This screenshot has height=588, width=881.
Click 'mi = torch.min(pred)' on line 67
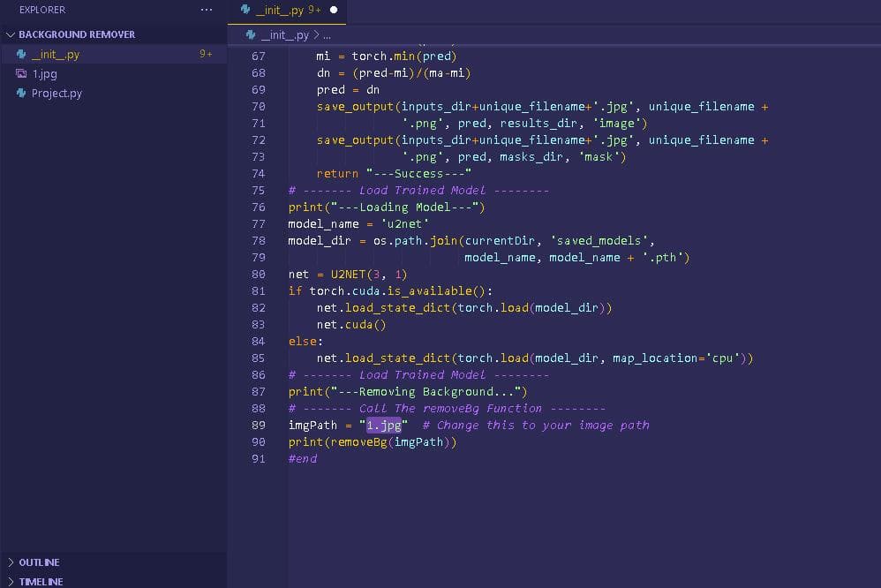coord(387,57)
